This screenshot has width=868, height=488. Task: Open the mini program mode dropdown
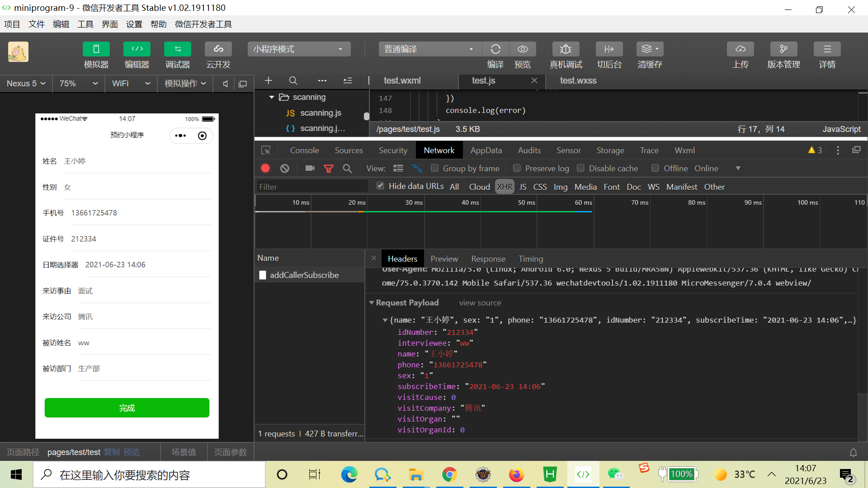tap(299, 49)
